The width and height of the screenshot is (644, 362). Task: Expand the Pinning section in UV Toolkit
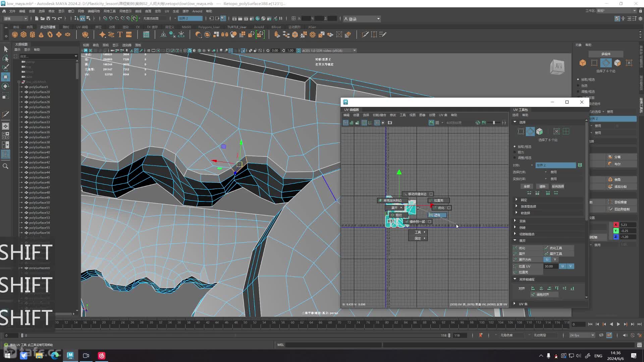(x=516, y=200)
